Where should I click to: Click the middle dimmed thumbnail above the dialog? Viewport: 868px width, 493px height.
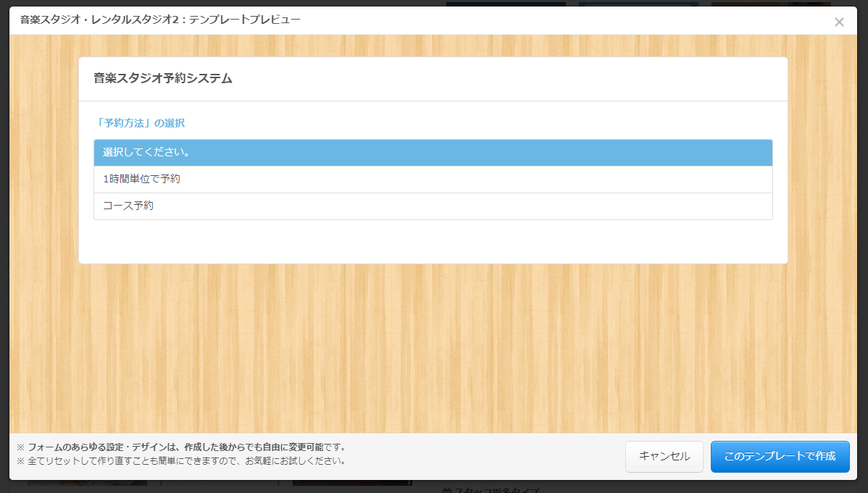[x=638, y=4]
